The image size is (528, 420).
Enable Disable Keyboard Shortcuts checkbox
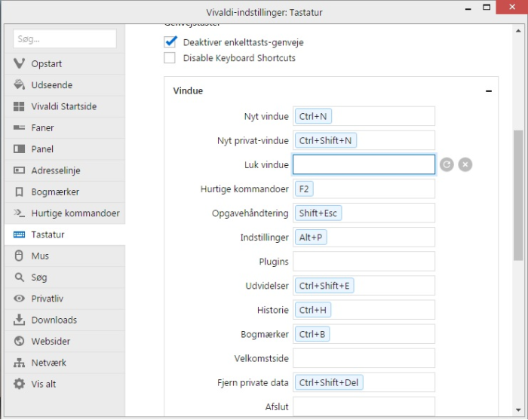(170, 58)
